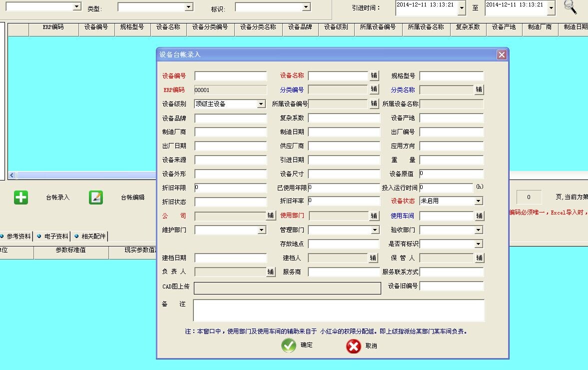Open the first unlabeled top-left dropdown
The image size is (588, 370).
(76, 6)
